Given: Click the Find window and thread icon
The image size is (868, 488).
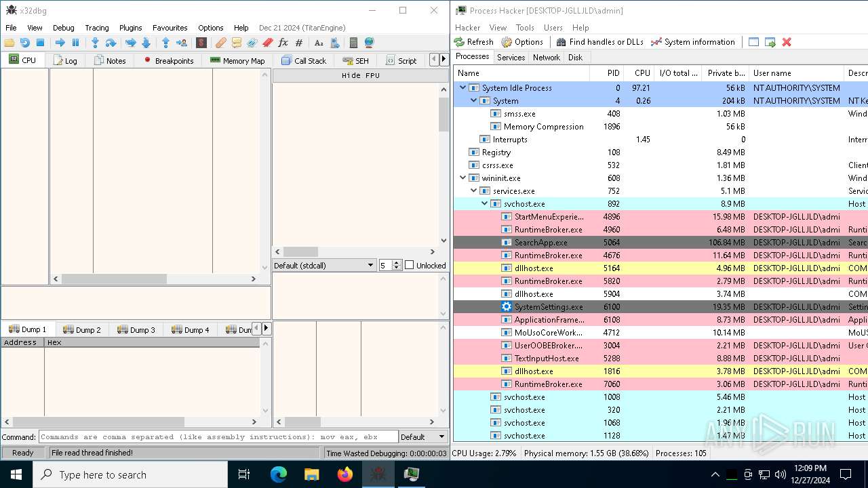Looking at the screenshot, I should pyautogui.click(x=770, y=42).
